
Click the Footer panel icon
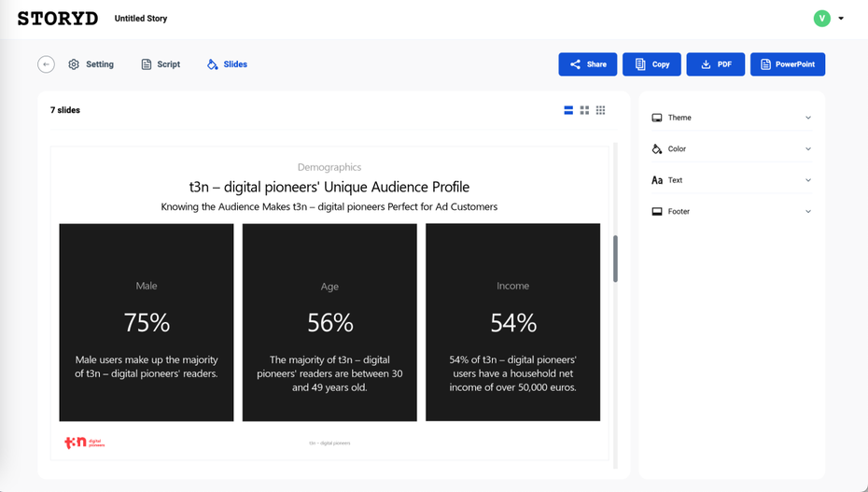[x=657, y=211]
